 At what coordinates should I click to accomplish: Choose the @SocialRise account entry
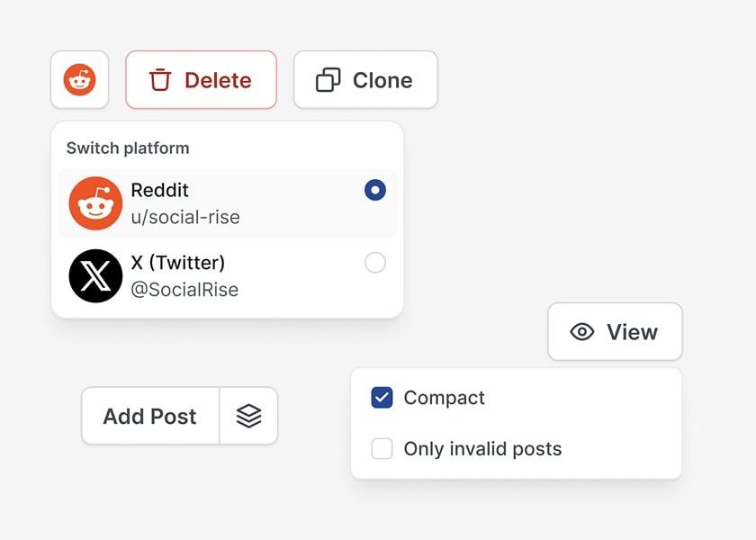pyautogui.click(x=184, y=290)
